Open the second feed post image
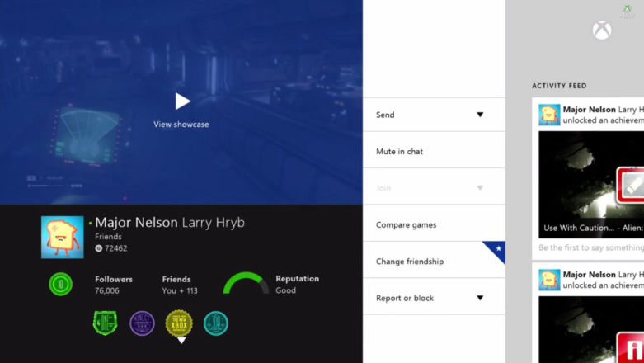This screenshot has width=644, height=363. [x=591, y=330]
